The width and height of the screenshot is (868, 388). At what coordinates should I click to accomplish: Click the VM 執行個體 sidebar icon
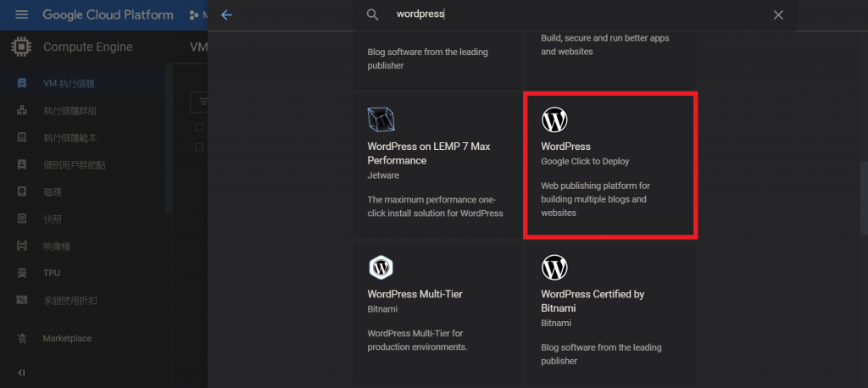[x=22, y=84]
